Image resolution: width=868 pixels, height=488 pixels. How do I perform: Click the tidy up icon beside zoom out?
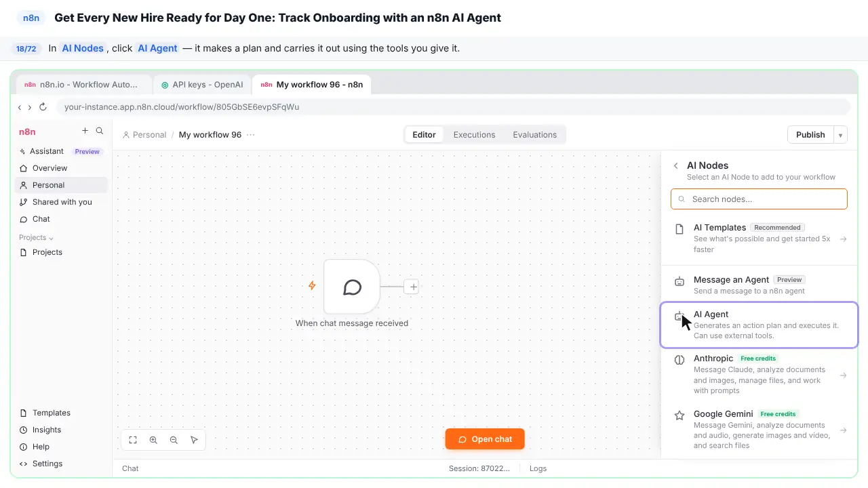(x=194, y=440)
